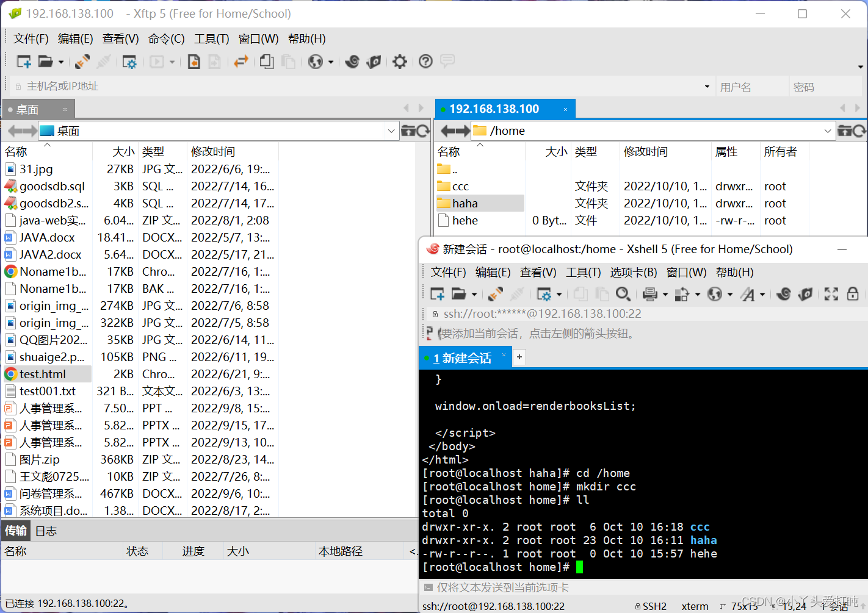Click the Xshell Find magnifier icon
This screenshot has width=868, height=613.
(623, 295)
